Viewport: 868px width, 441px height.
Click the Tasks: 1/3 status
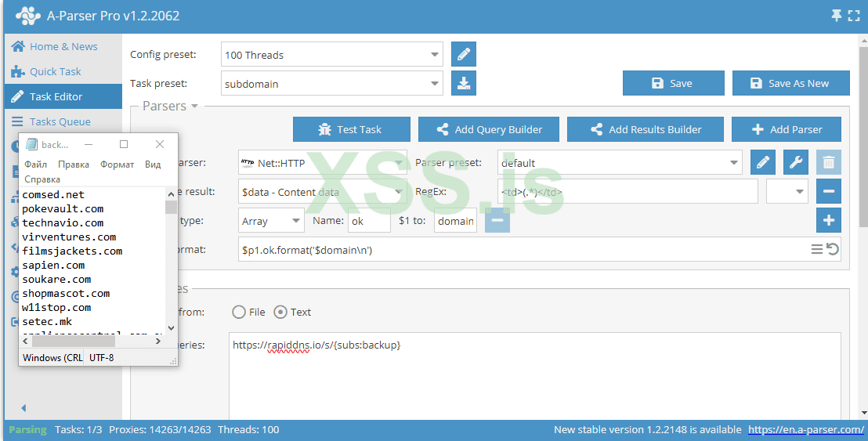78,429
